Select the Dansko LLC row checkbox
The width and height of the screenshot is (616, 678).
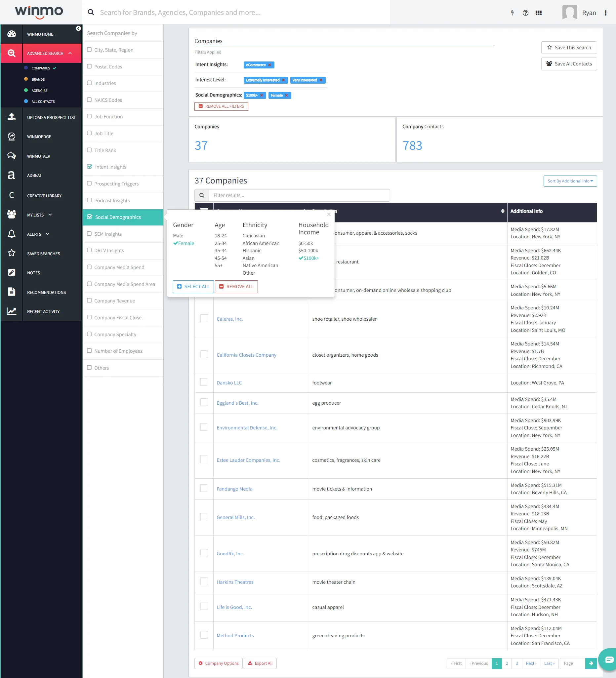(204, 382)
